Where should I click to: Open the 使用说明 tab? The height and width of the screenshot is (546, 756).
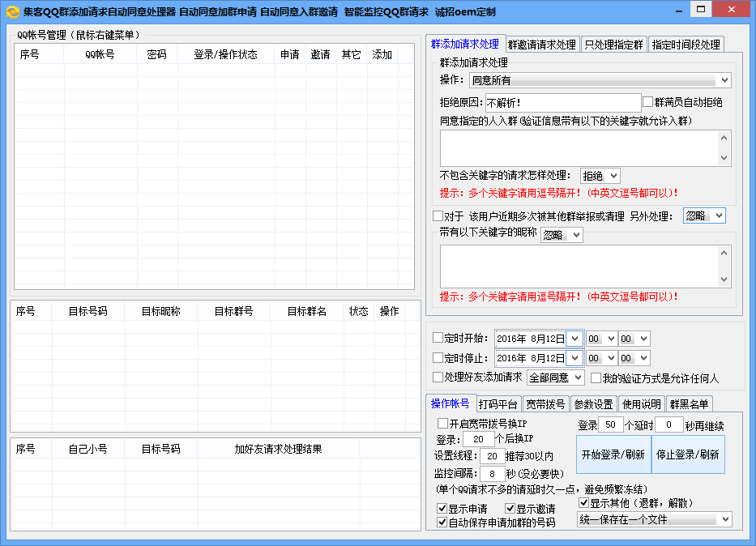click(641, 404)
